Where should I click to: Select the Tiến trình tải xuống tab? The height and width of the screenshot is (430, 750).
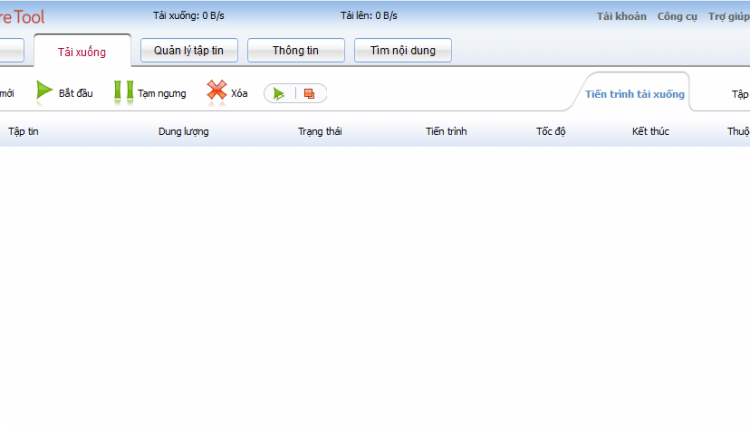[635, 94]
